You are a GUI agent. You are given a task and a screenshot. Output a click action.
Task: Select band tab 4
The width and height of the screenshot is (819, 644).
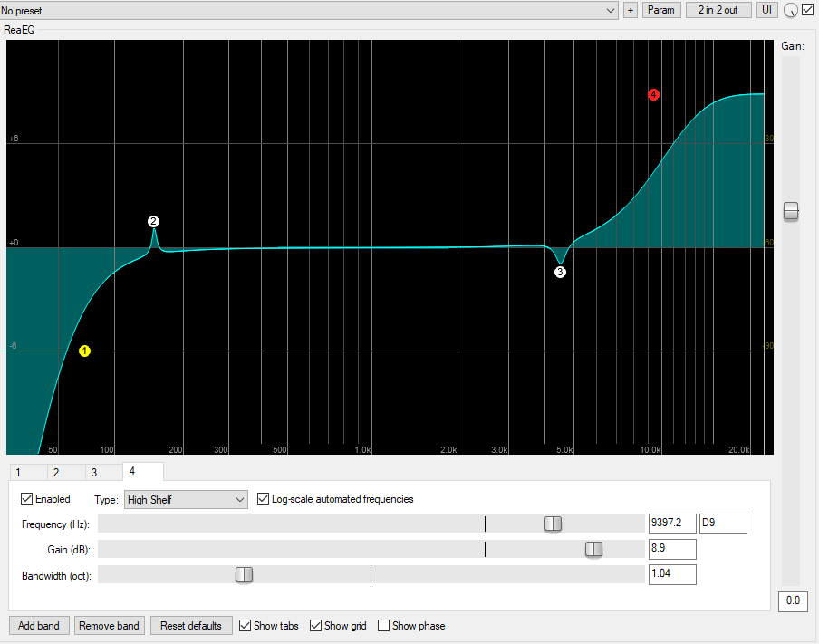point(143,471)
